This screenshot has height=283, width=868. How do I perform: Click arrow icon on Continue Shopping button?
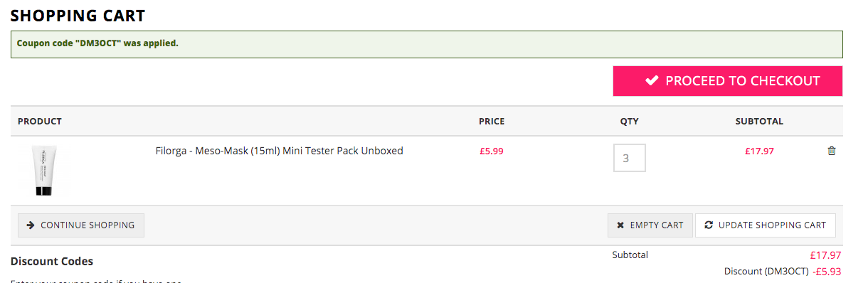[x=31, y=225]
